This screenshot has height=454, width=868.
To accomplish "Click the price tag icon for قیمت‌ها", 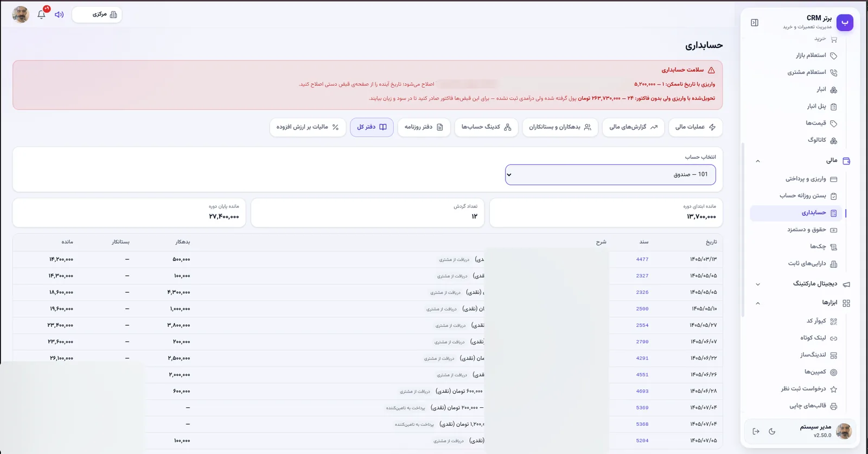I will 834,123.
